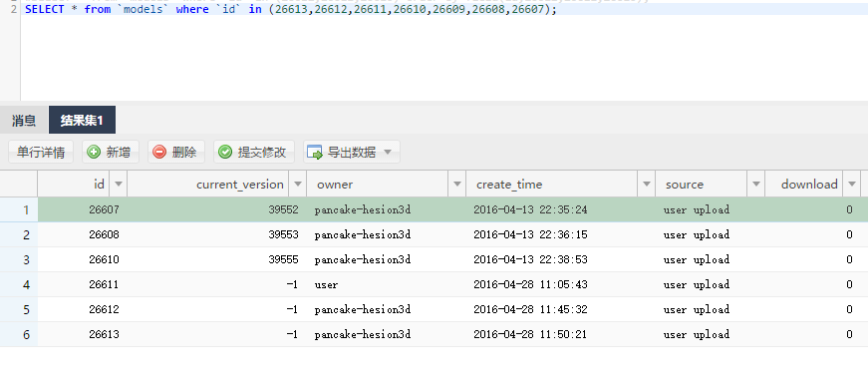868x388 pixels.
Task: Select row number 2 header
Action: [19, 234]
